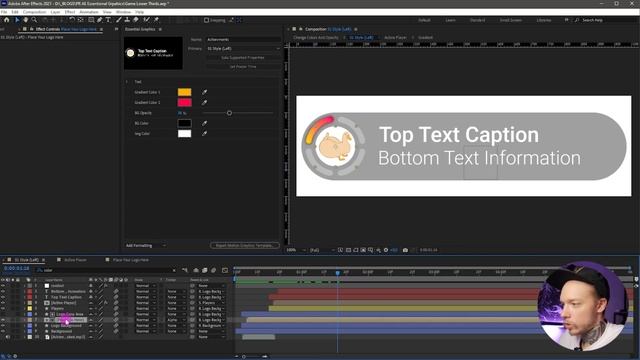Open the Add Formatting dropdown

[146, 245]
